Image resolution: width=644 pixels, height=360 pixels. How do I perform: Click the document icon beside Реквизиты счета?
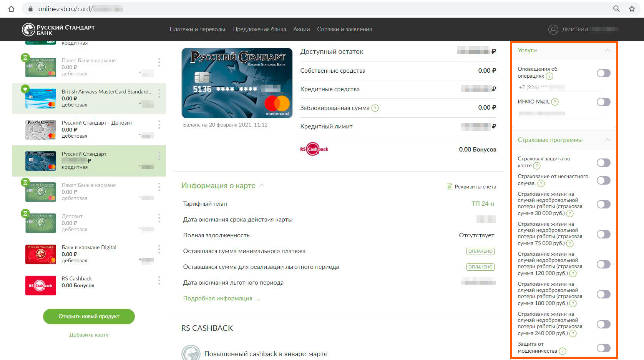449,187
